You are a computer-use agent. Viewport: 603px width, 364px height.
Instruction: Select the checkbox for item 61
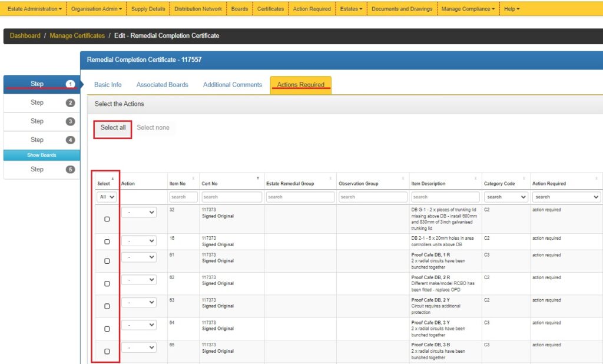pyautogui.click(x=107, y=261)
